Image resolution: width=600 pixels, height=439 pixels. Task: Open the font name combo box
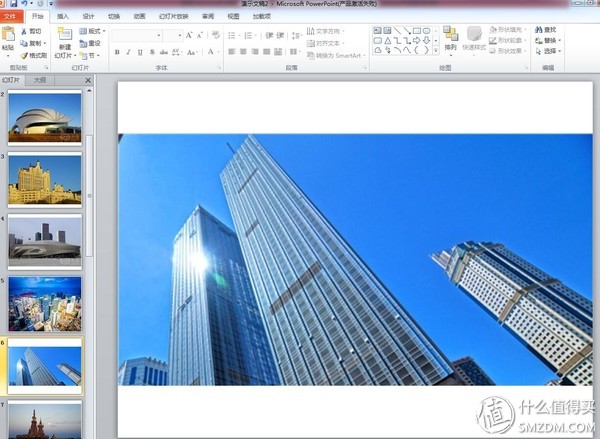pyautogui.click(x=137, y=35)
